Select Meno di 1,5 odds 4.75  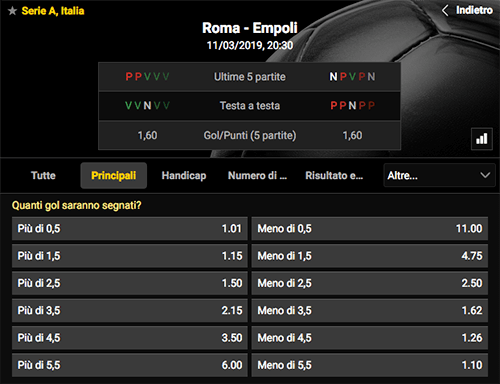pos(370,256)
